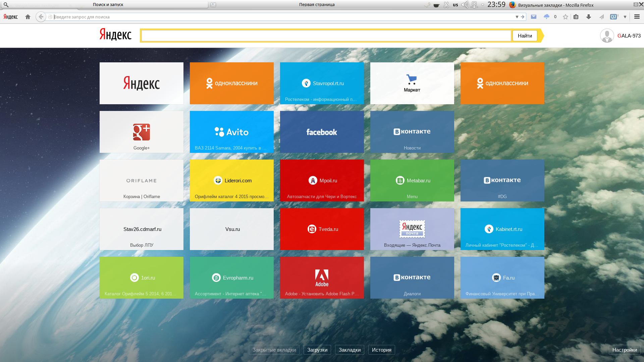The width and height of the screenshot is (644, 362).
Task: Open the Настройки settings button
Action: pyautogui.click(x=625, y=350)
